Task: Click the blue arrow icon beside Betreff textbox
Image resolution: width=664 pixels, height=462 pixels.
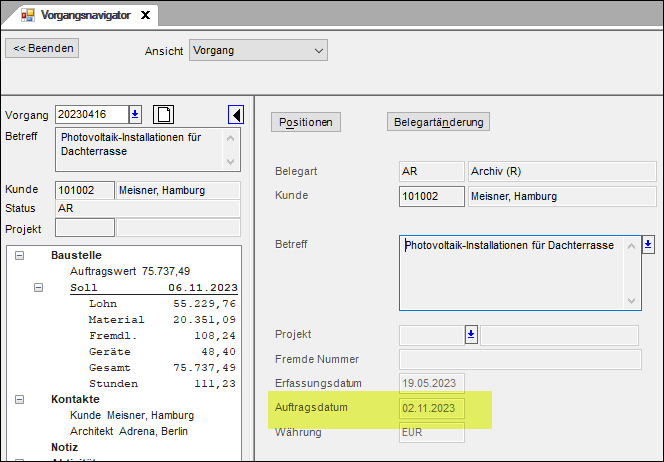Action: [648, 244]
